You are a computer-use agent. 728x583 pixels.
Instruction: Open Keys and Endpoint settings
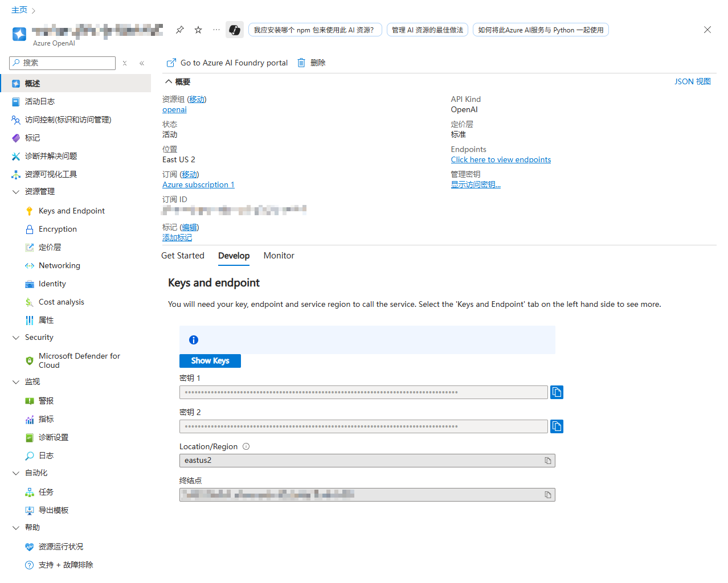tap(71, 211)
